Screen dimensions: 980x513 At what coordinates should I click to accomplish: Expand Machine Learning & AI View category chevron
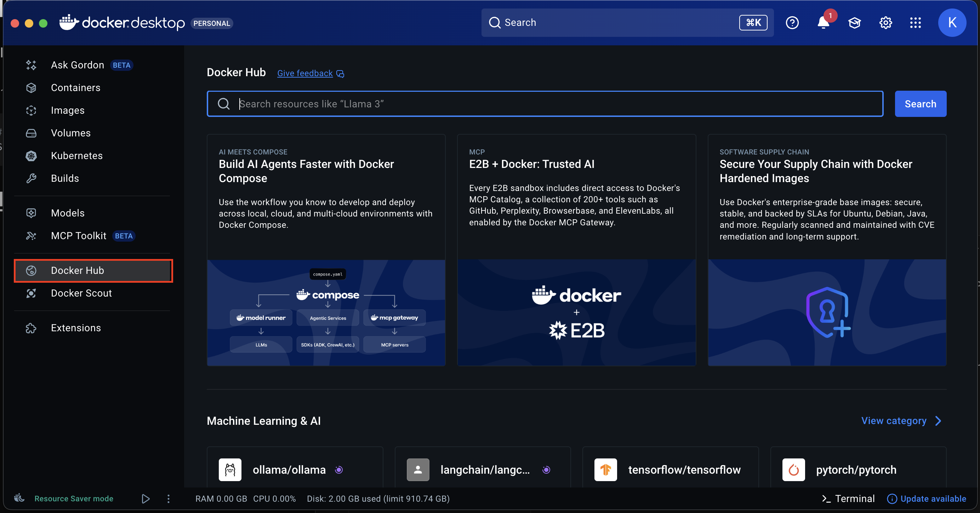938,421
